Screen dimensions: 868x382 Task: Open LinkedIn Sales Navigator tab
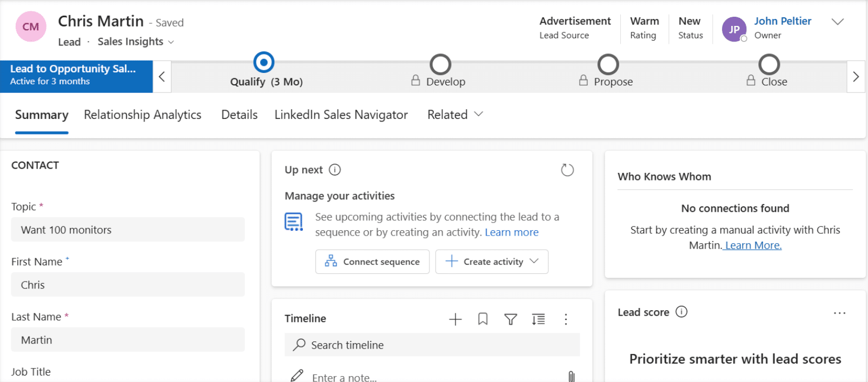[341, 115]
